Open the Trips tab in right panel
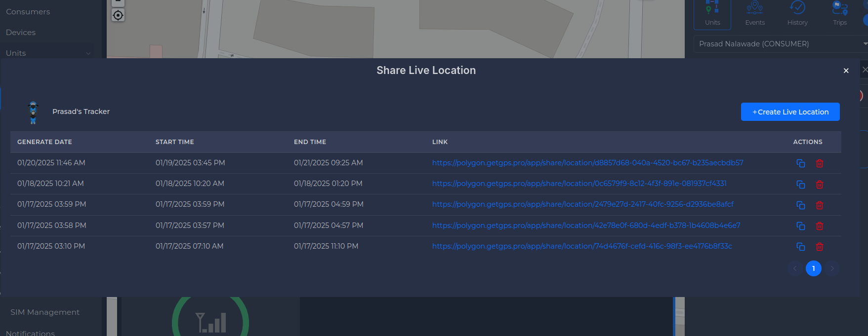 (840, 13)
